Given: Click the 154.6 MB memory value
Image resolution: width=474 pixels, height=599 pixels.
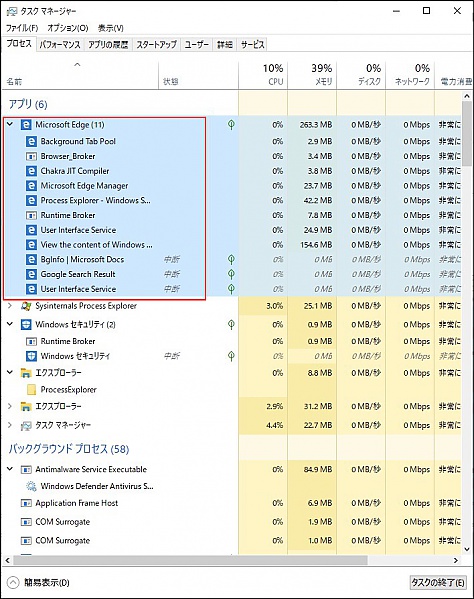Looking at the screenshot, I should point(316,244).
